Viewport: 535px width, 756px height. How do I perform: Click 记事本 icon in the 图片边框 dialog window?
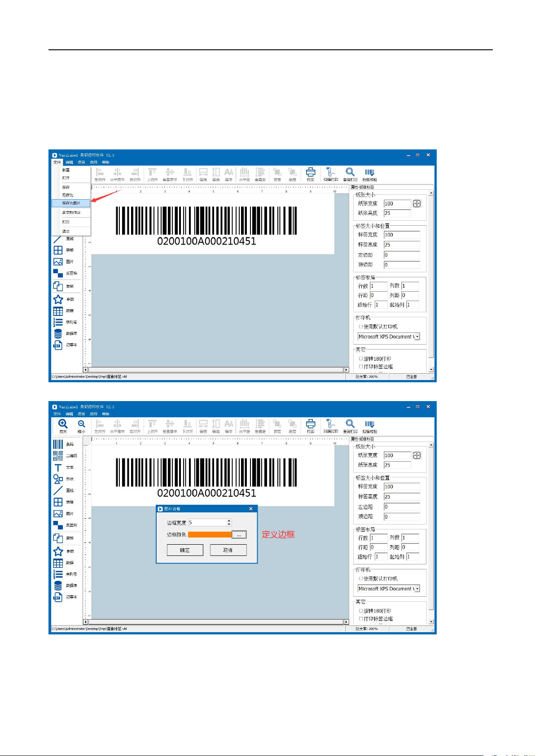coord(58,597)
